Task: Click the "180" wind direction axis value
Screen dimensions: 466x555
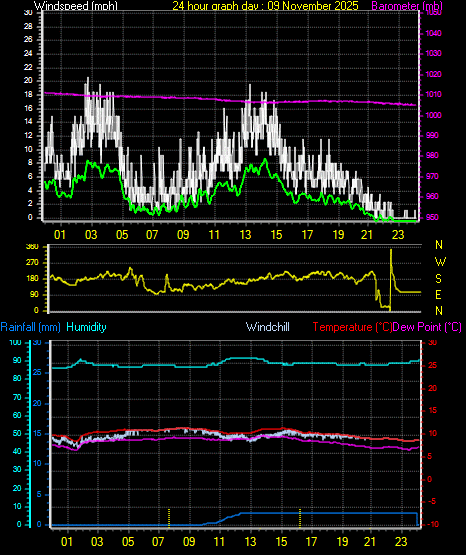Action: [33, 279]
